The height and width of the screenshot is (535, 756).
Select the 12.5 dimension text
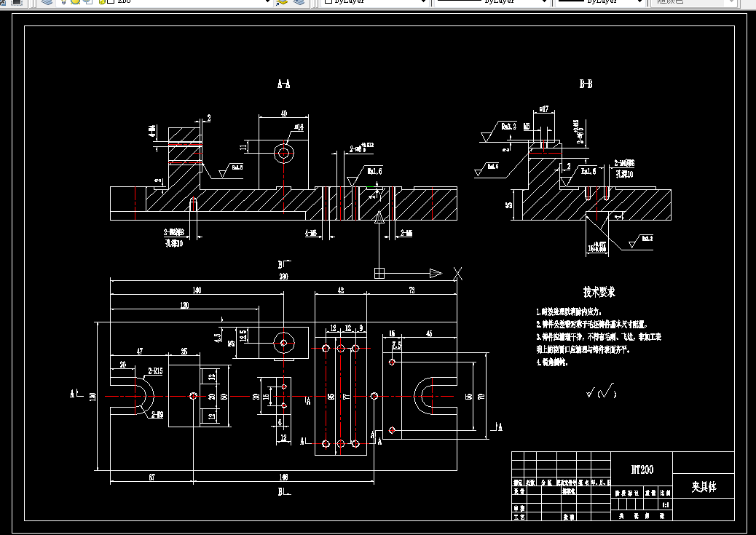243,336
